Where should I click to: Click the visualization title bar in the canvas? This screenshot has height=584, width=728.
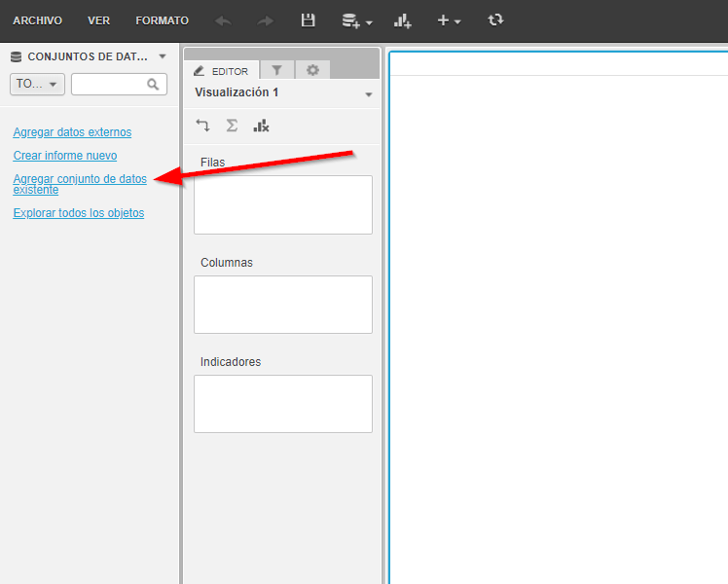coord(559,64)
